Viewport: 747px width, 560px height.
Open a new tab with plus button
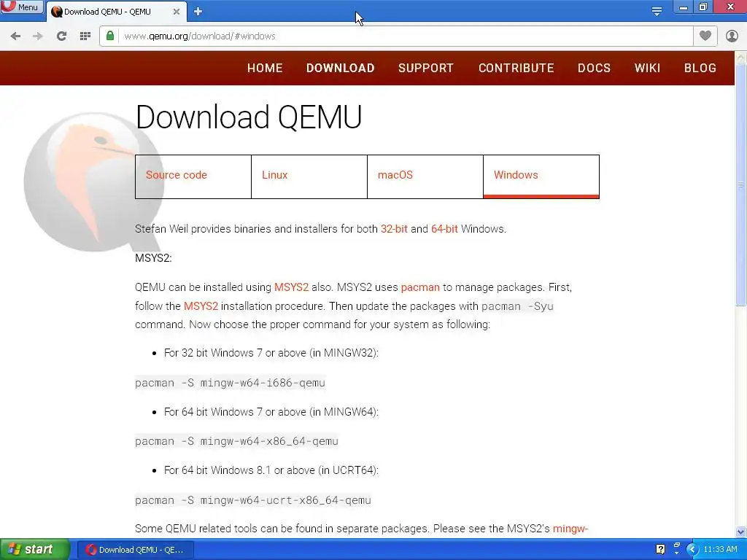click(198, 12)
